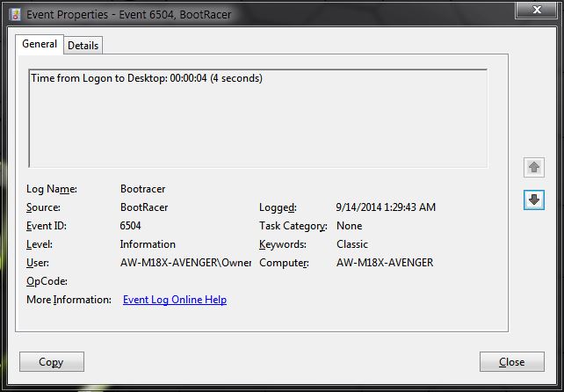Click the 'OpCode:' label
The image size is (564, 392).
click(x=47, y=281)
